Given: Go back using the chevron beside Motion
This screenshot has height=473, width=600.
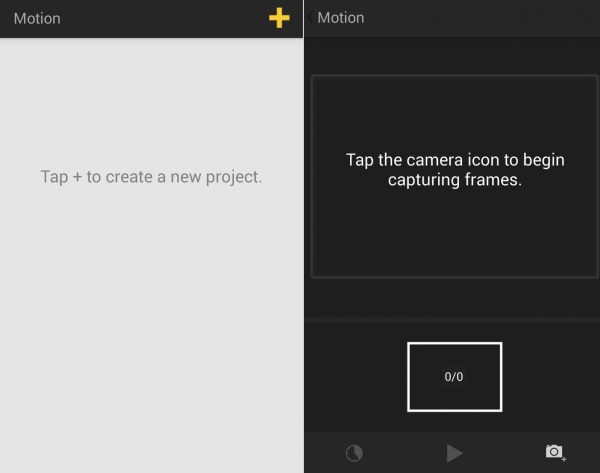Looking at the screenshot, I should pyautogui.click(x=310, y=17).
